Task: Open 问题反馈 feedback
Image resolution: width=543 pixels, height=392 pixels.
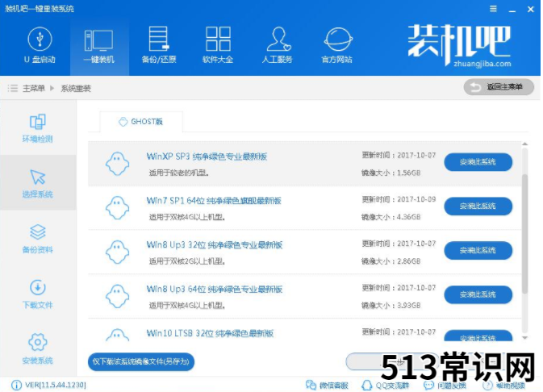Action: point(445,385)
